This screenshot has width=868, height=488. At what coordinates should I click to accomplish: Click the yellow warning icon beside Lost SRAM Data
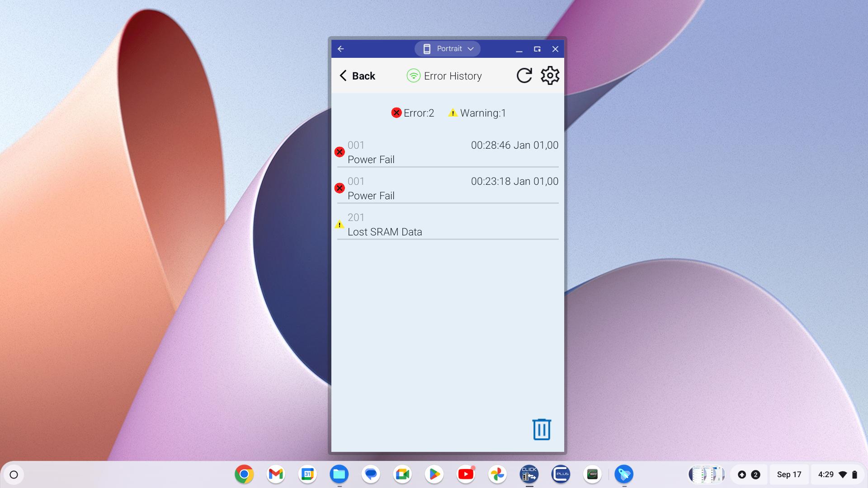pos(340,224)
